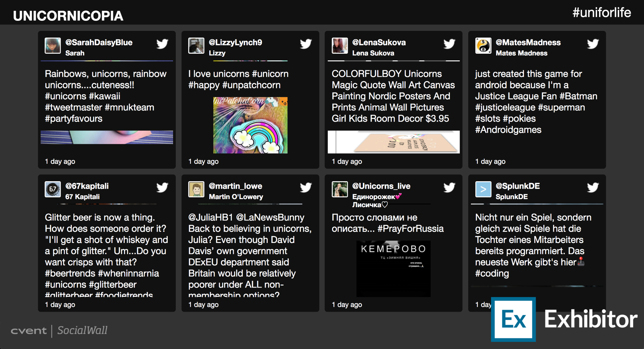Screen dimensions: 644x349
Task: Open the КЕМЕРОВО black image in Unicorns_live's tweet
Action: (x=393, y=269)
